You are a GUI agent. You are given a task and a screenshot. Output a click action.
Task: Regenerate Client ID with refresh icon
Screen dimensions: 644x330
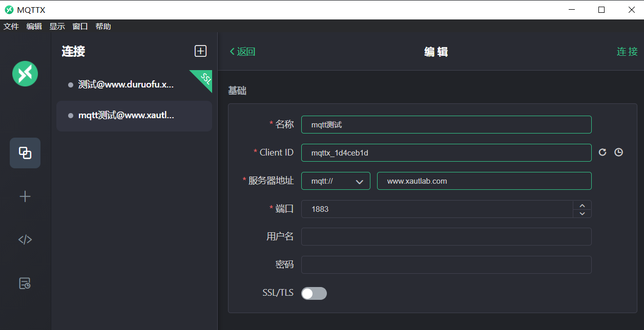click(603, 152)
